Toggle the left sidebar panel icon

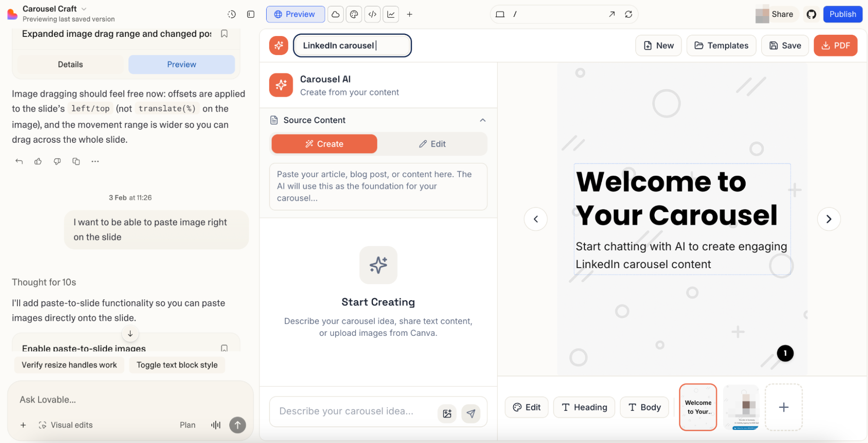(x=250, y=14)
